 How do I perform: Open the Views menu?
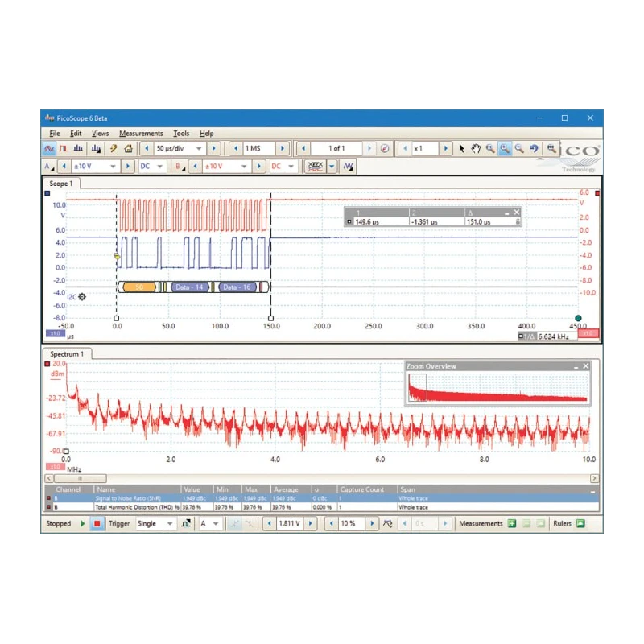(100, 134)
